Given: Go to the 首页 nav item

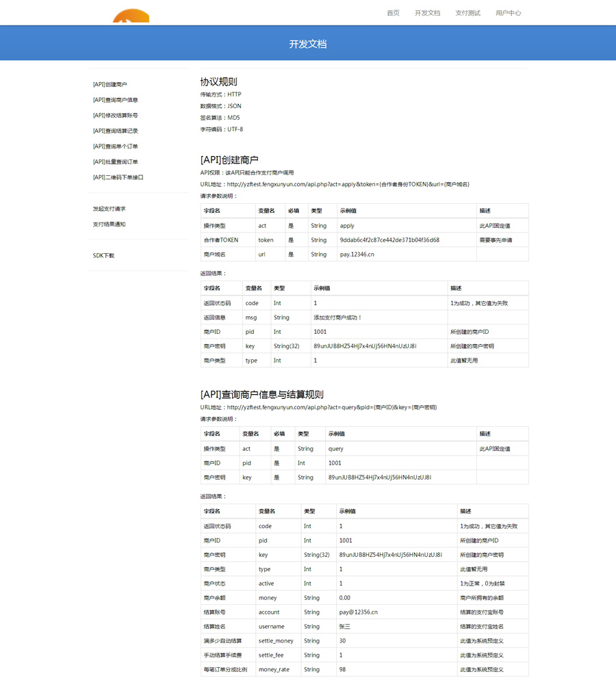Looking at the screenshot, I should coord(393,13).
